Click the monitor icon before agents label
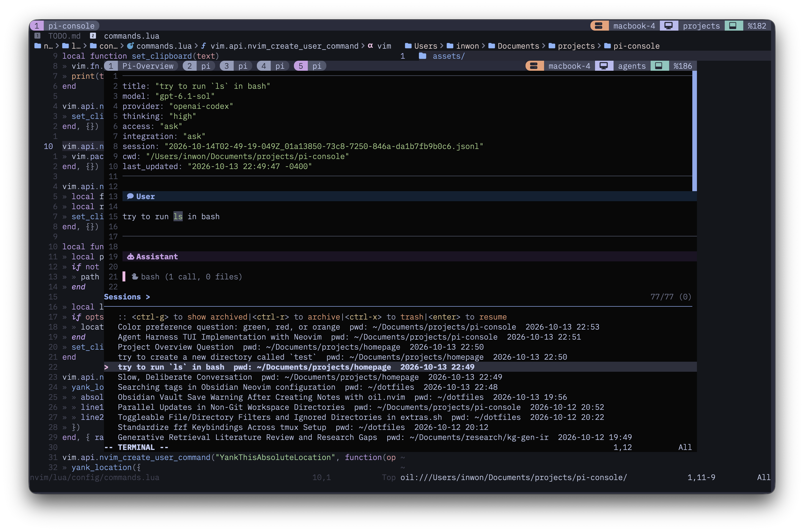The height and width of the screenshot is (532, 804). point(604,66)
